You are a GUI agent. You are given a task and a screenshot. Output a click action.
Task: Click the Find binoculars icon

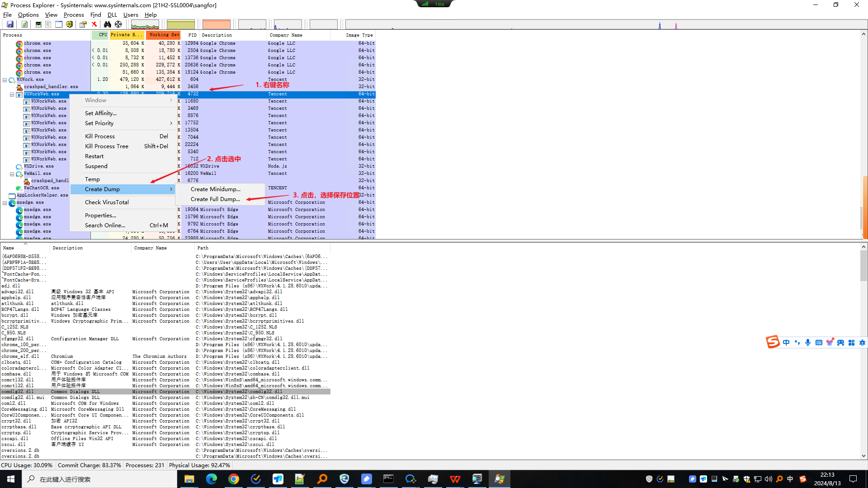pyautogui.click(x=107, y=24)
